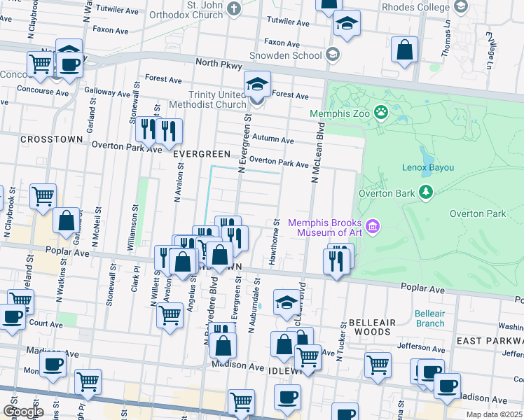
Task: Select the Belleair Branch label
Action: (x=429, y=318)
